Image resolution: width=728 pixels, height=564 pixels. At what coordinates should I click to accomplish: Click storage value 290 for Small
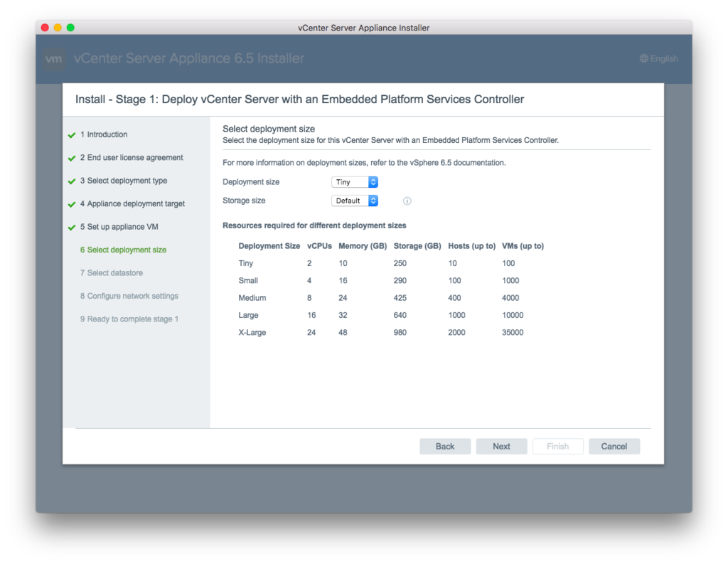click(400, 281)
